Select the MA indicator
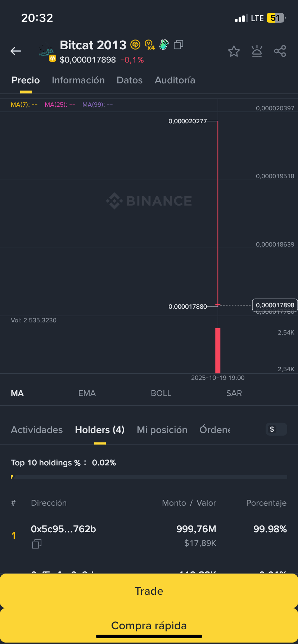Viewport: 298px width, 644px height. click(17, 393)
